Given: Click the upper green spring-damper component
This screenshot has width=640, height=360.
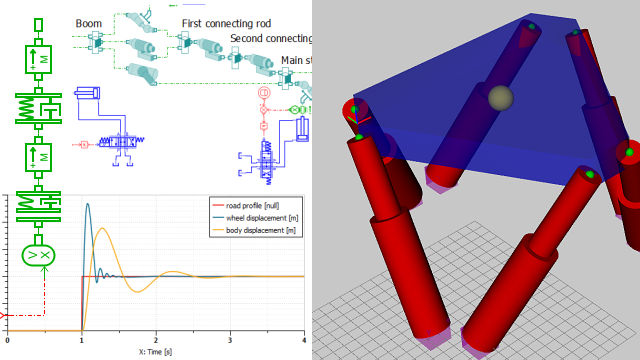Looking at the screenshot, I should [x=38, y=108].
